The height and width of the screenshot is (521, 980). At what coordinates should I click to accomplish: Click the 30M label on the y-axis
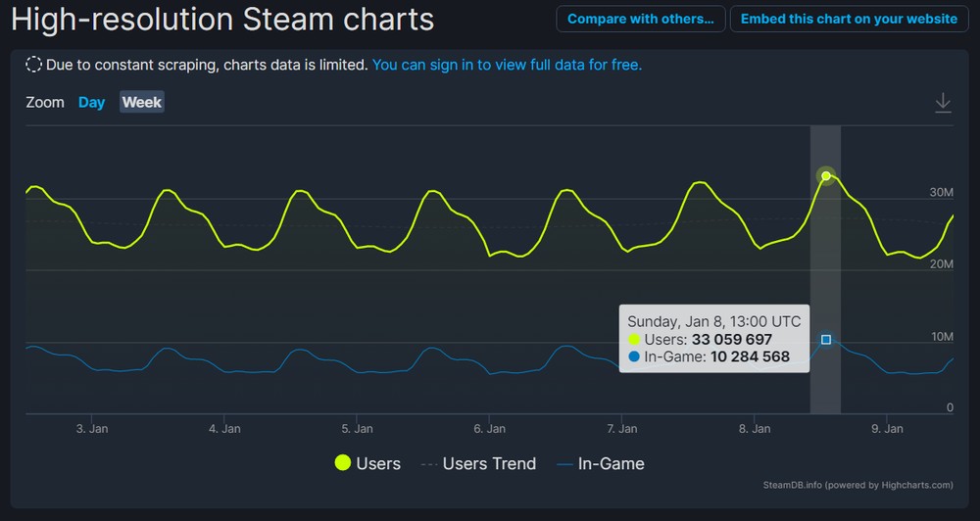[941, 193]
